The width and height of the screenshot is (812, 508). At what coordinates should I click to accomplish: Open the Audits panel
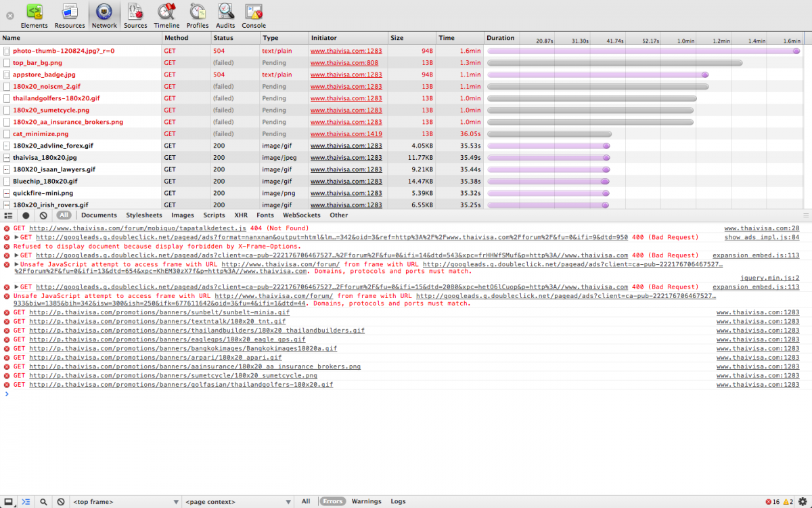pyautogui.click(x=225, y=16)
